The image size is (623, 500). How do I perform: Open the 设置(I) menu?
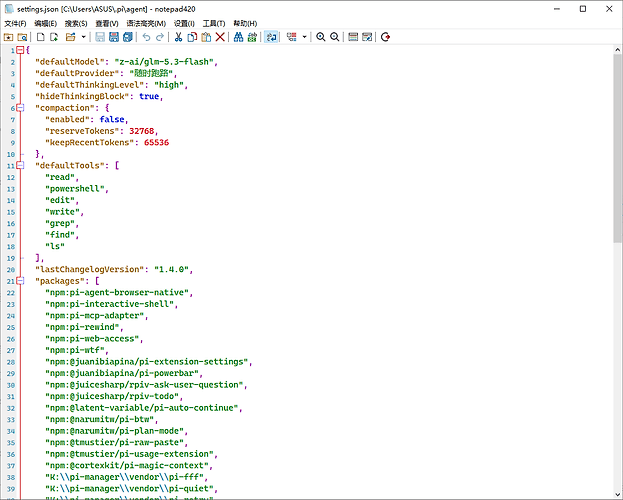[184, 23]
